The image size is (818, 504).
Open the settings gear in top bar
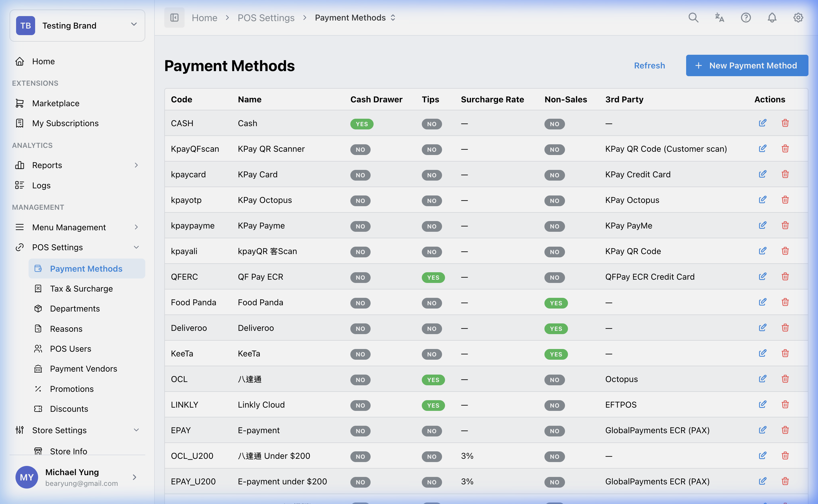pos(798,18)
